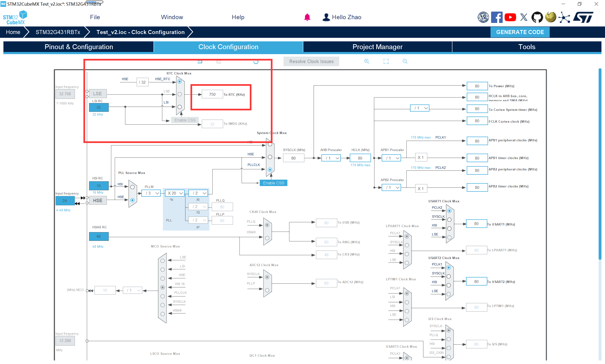Click the zoom in magnifier icon
605x364 pixels.
(x=366, y=61)
